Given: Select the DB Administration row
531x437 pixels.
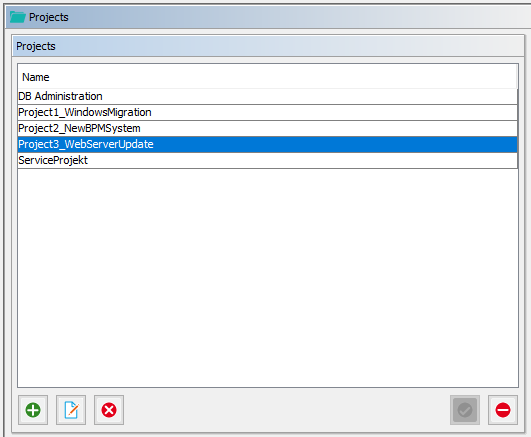Looking at the screenshot, I should [268, 97].
